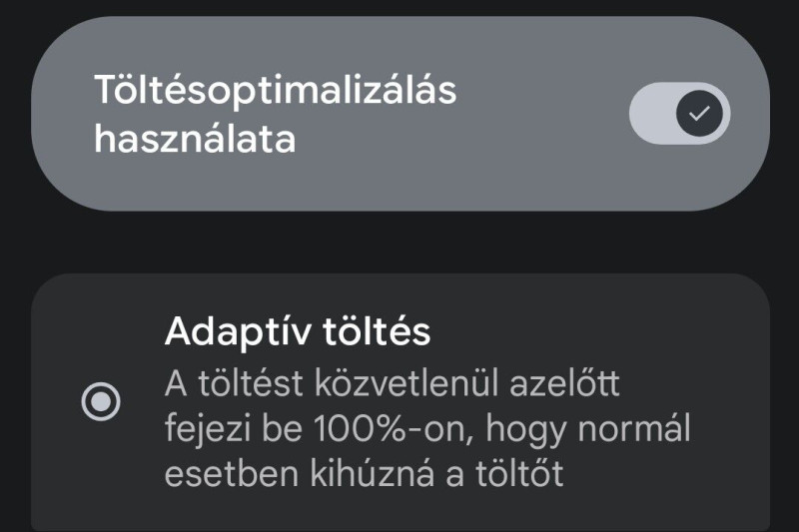Tap the "A töltést közvetlenül azelőtt" line

pos(391,383)
